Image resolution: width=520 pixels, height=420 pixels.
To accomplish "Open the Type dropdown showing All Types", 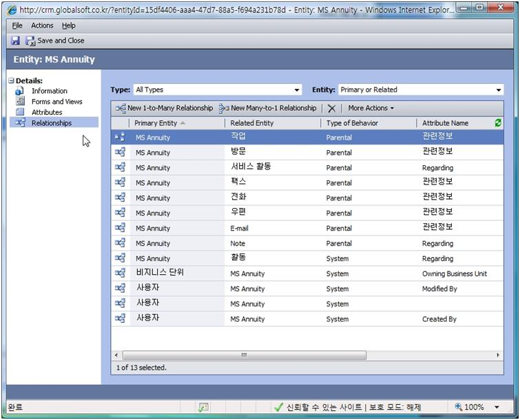I will click(218, 90).
